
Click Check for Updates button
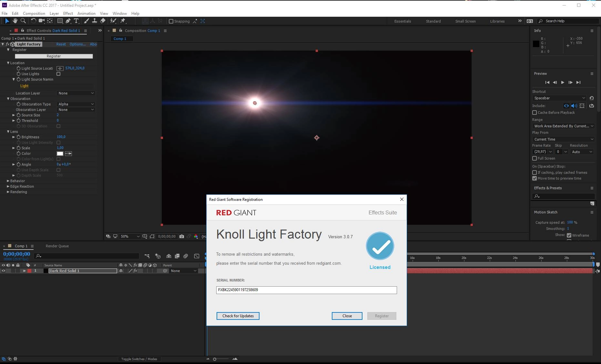238,316
